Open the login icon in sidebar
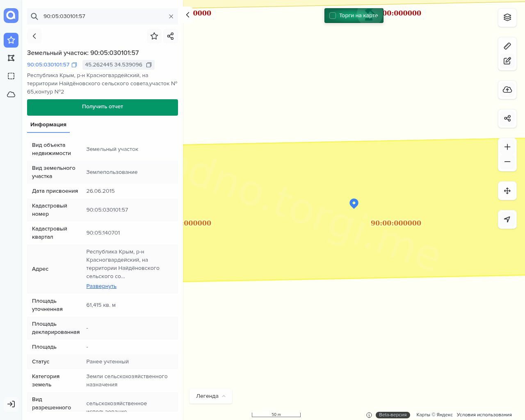525x420 pixels. tap(11, 404)
